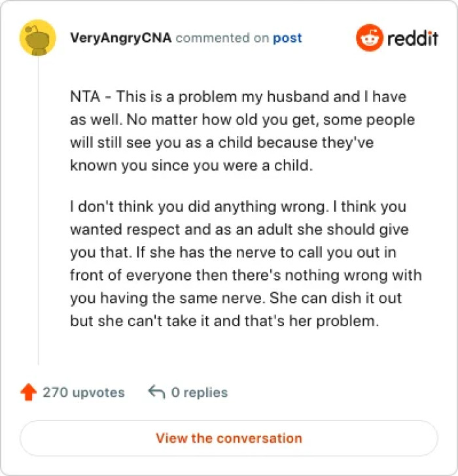This screenshot has width=458, height=476.
Task: Click the "NTA" verdict at comment start
Action: [x=82, y=97]
